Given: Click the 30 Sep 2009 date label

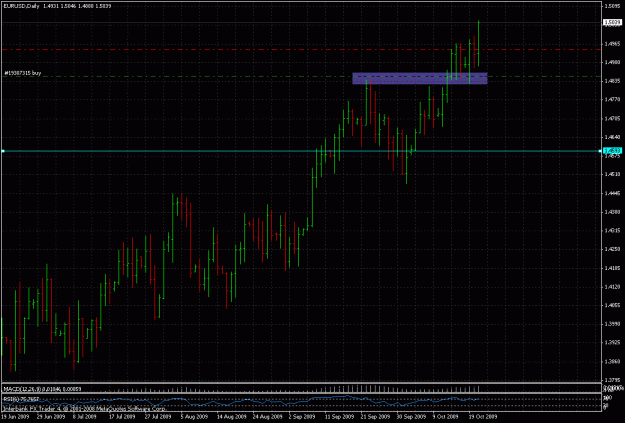Looking at the screenshot, I should 411,417.
